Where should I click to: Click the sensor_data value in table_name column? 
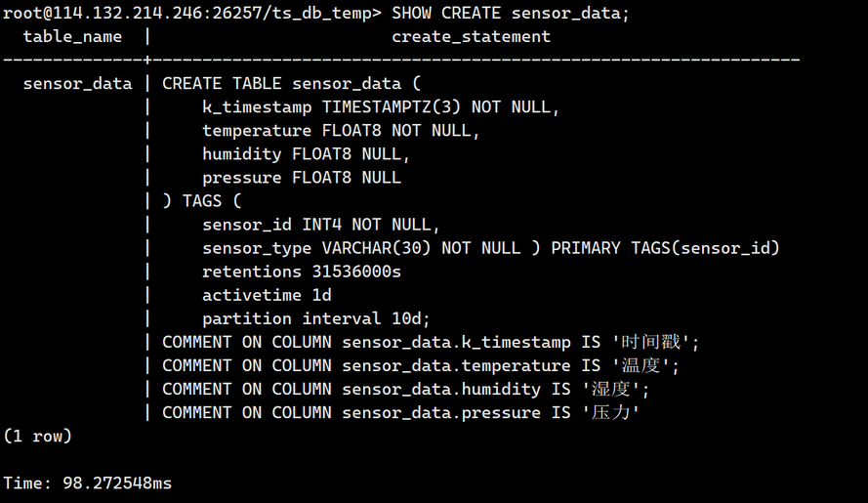(77, 84)
